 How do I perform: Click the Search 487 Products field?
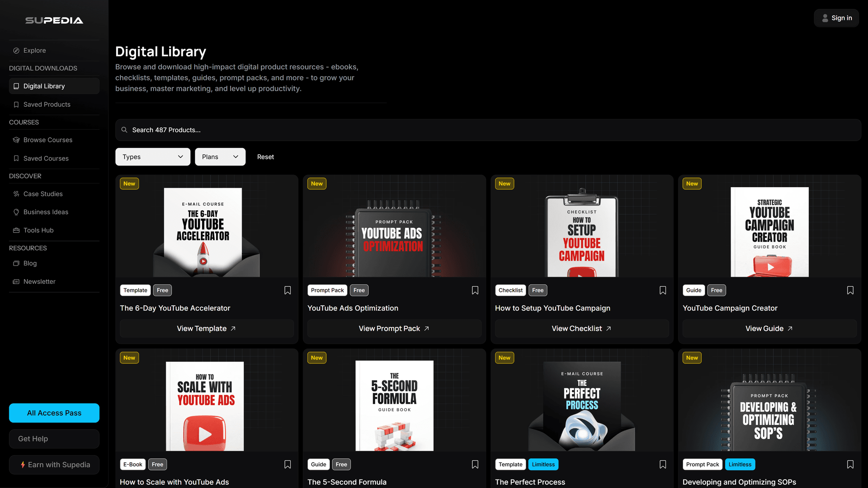[x=297, y=130]
